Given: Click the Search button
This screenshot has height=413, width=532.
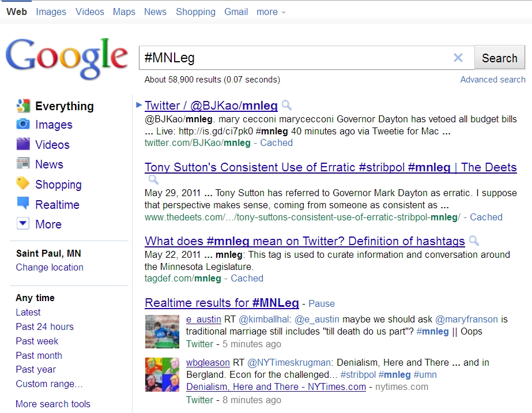Looking at the screenshot, I should [x=499, y=58].
